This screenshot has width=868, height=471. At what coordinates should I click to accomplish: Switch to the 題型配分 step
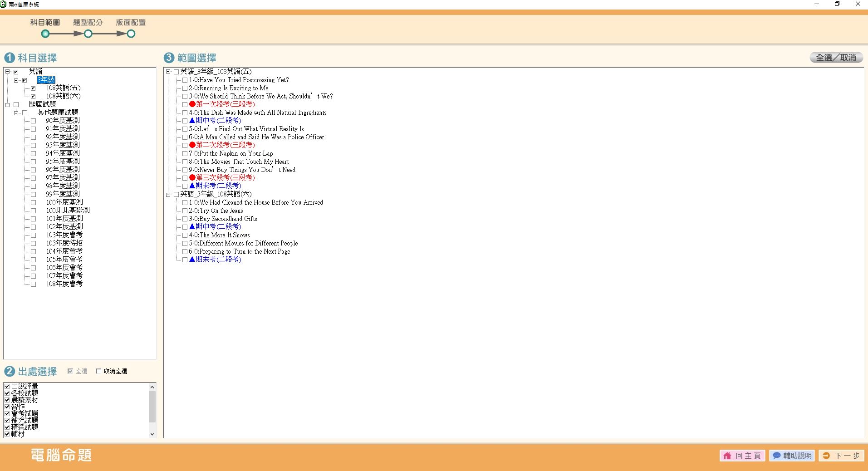click(x=88, y=34)
